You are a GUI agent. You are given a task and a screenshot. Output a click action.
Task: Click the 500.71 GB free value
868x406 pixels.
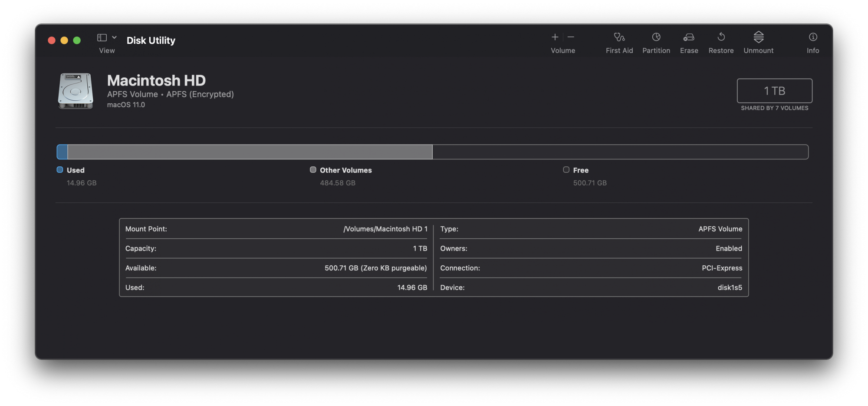(590, 183)
